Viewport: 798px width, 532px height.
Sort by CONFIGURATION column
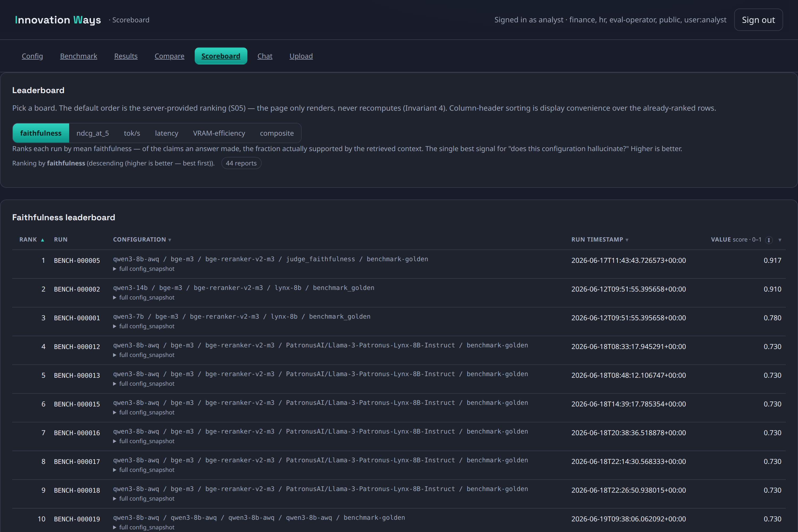tap(142, 240)
